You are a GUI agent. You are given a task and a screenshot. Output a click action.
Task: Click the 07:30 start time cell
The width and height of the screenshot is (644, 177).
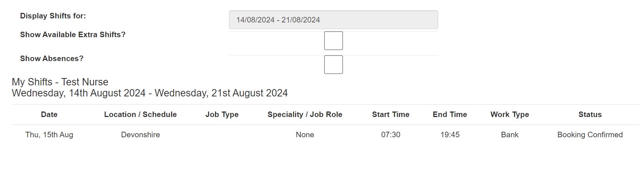[x=391, y=135]
